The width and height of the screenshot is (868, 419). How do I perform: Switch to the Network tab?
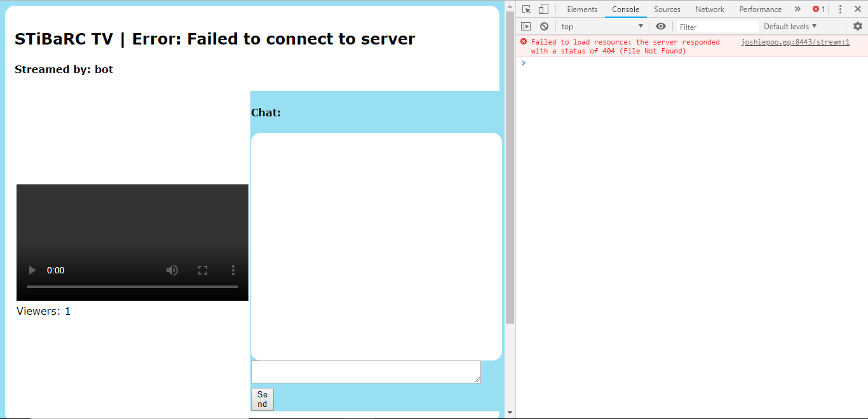pos(709,10)
